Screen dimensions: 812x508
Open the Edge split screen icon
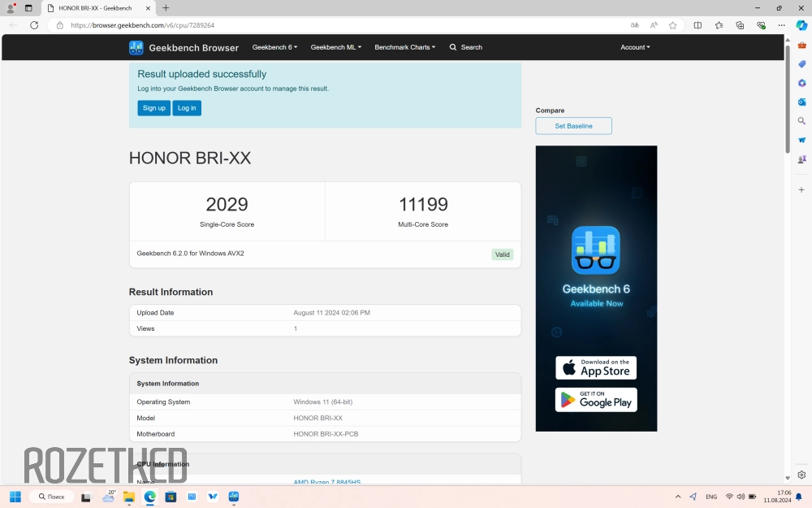click(698, 25)
